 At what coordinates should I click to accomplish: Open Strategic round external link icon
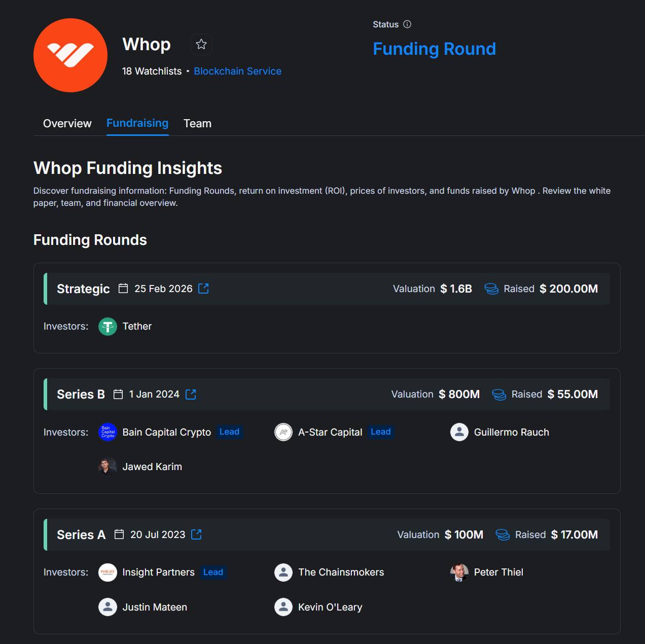tap(203, 289)
